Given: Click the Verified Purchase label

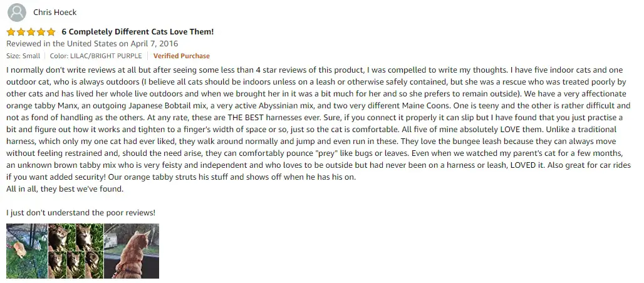Looking at the screenshot, I should pyautogui.click(x=182, y=56).
